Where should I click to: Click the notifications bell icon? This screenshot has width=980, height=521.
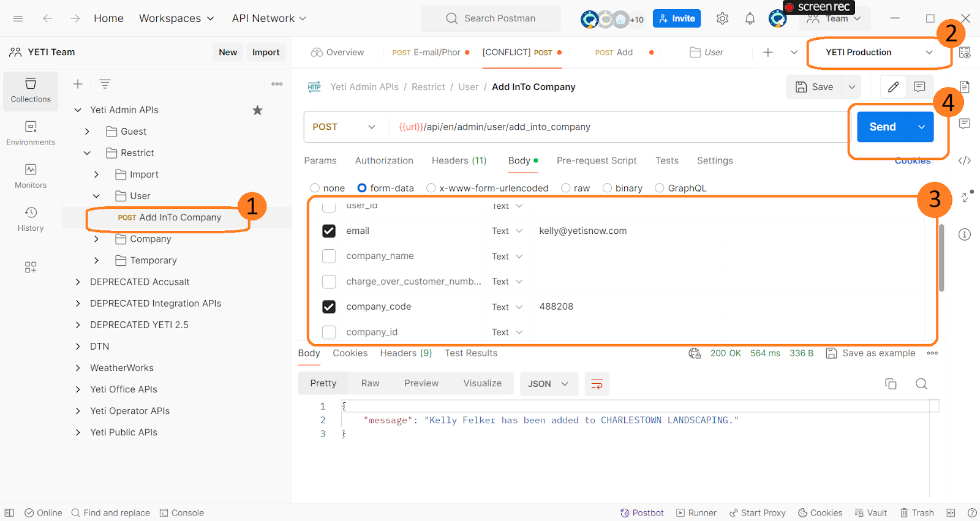[750, 18]
